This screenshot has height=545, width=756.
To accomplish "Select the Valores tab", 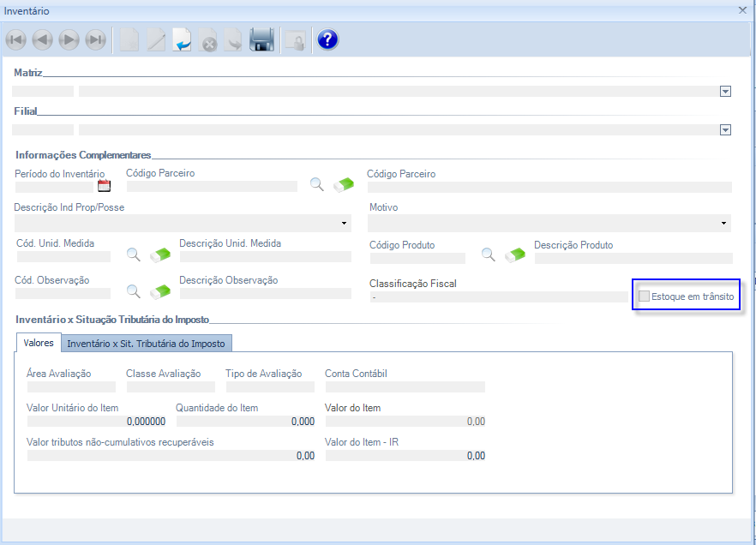I will (39, 343).
